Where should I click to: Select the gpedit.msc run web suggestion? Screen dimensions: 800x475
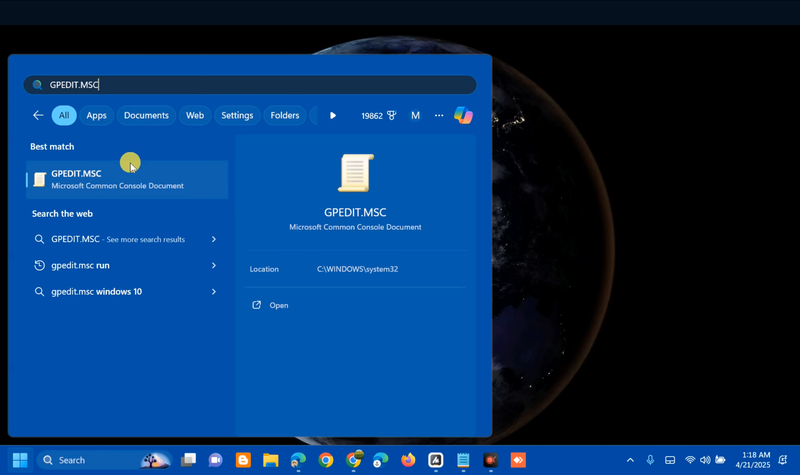(117, 265)
